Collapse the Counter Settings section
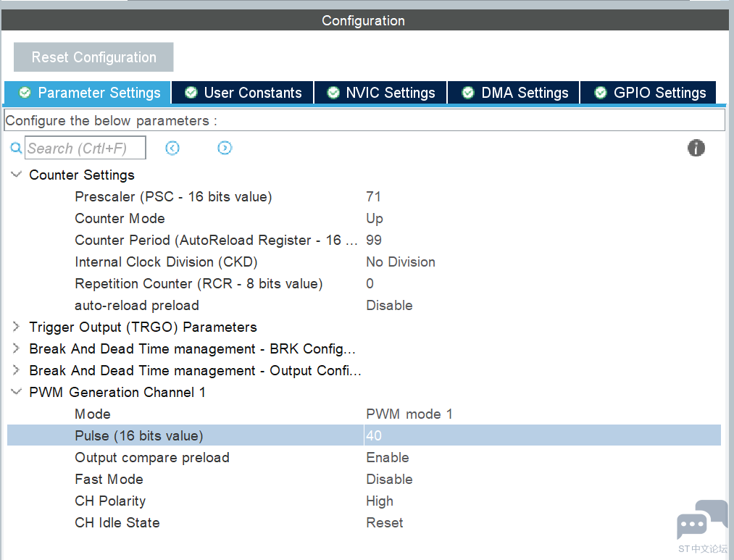The height and width of the screenshot is (560, 734). (x=17, y=175)
